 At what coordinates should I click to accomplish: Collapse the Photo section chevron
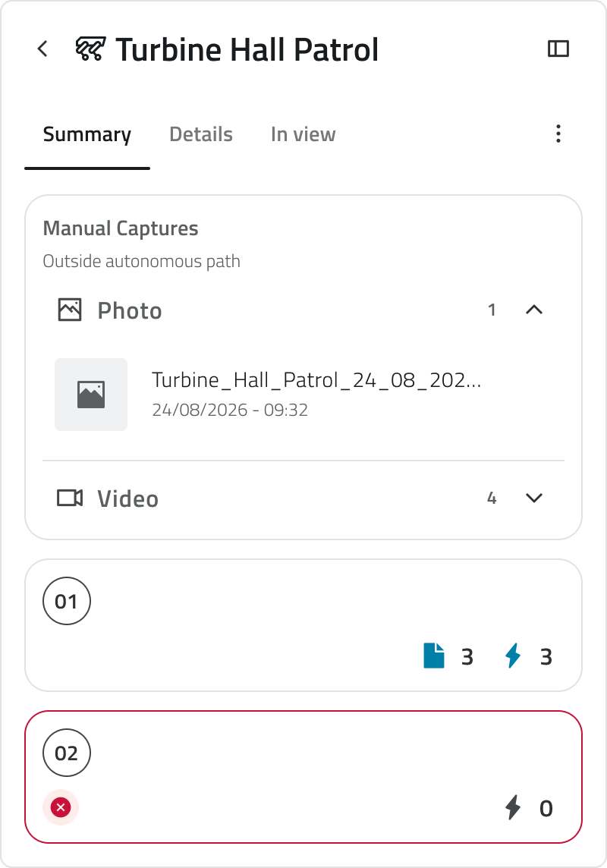pyautogui.click(x=534, y=310)
